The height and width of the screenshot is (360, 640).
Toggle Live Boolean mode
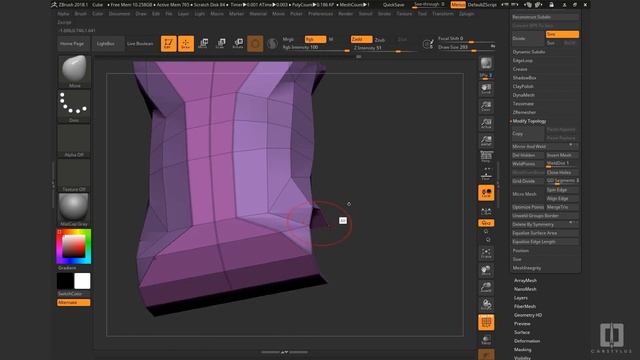point(140,43)
